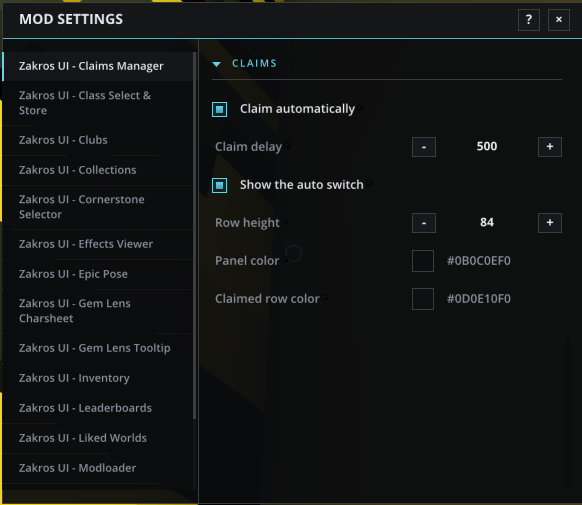Click the Row height value 84
This screenshot has height=505, width=582.
(x=487, y=222)
